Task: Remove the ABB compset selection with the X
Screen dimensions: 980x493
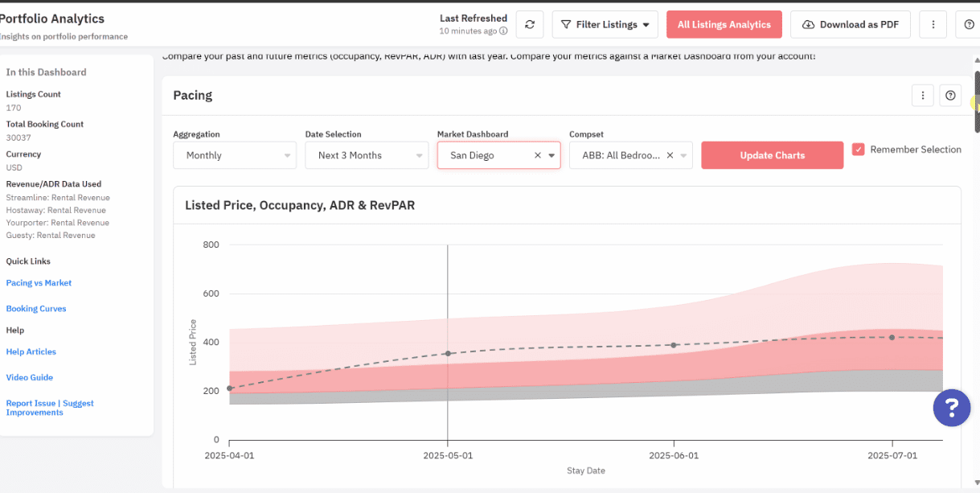Action: click(670, 154)
